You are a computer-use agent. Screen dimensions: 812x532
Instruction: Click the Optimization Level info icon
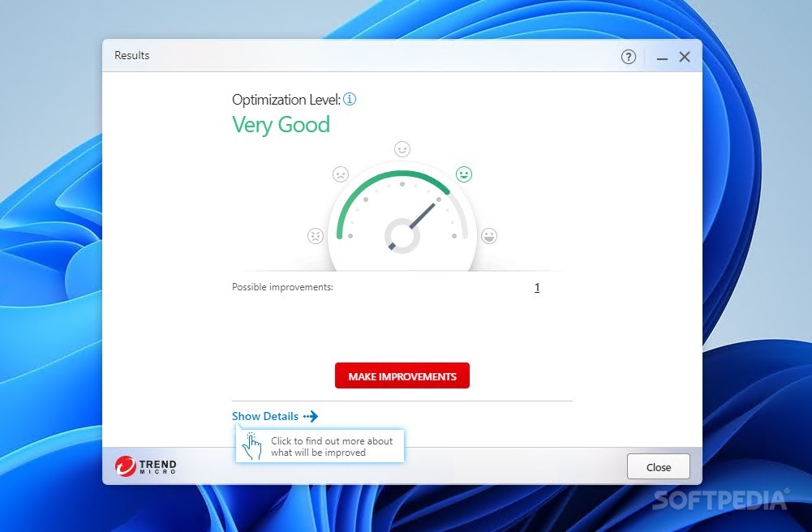coord(350,99)
